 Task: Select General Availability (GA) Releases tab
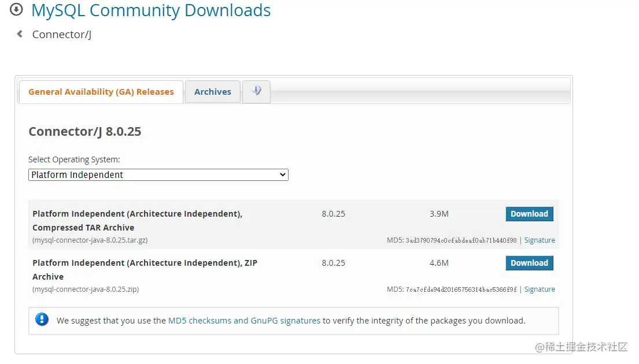[101, 92]
